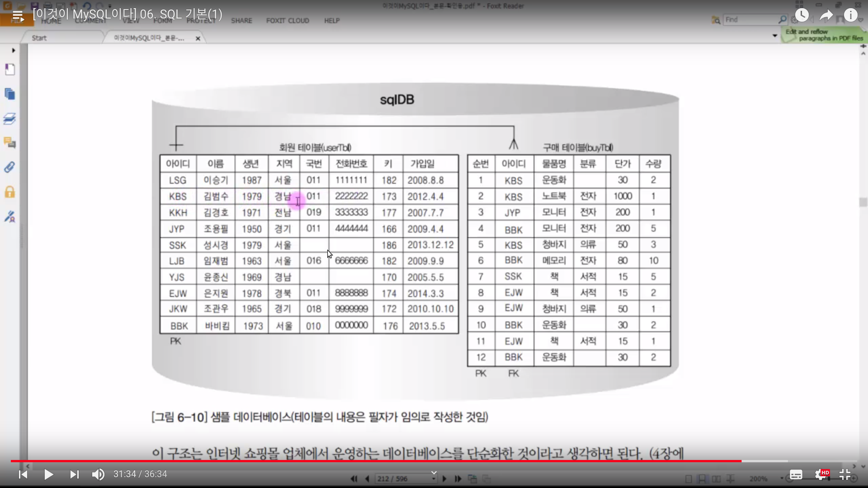Open Foxit layers panel icon
This screenshot has width=868, height=488.
tap(10, 118)
